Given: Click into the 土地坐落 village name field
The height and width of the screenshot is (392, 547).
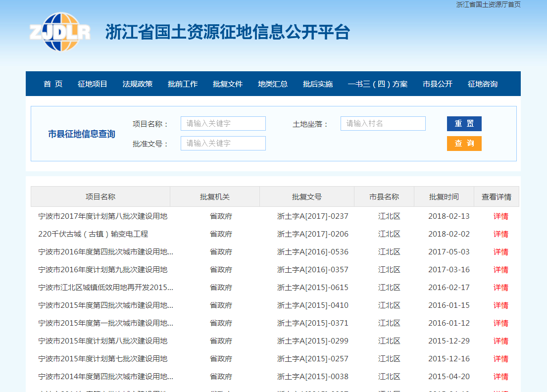Looking at the screenshot, I should [x=383, y=124].
